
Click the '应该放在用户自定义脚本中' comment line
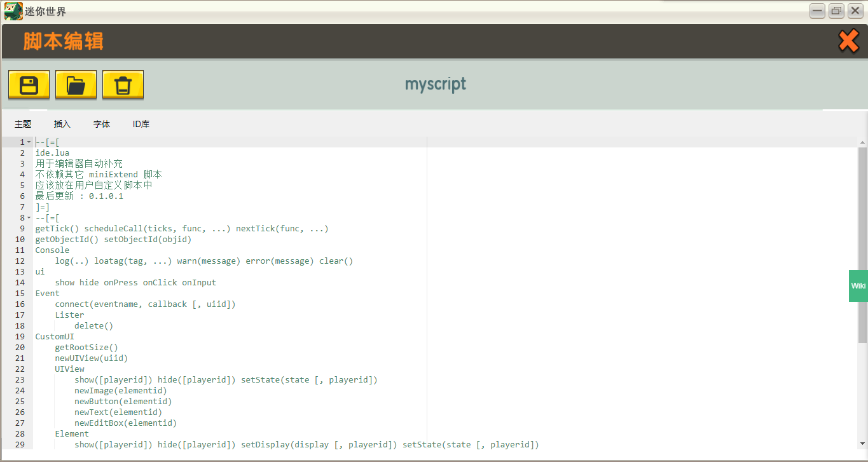point(93,186)
